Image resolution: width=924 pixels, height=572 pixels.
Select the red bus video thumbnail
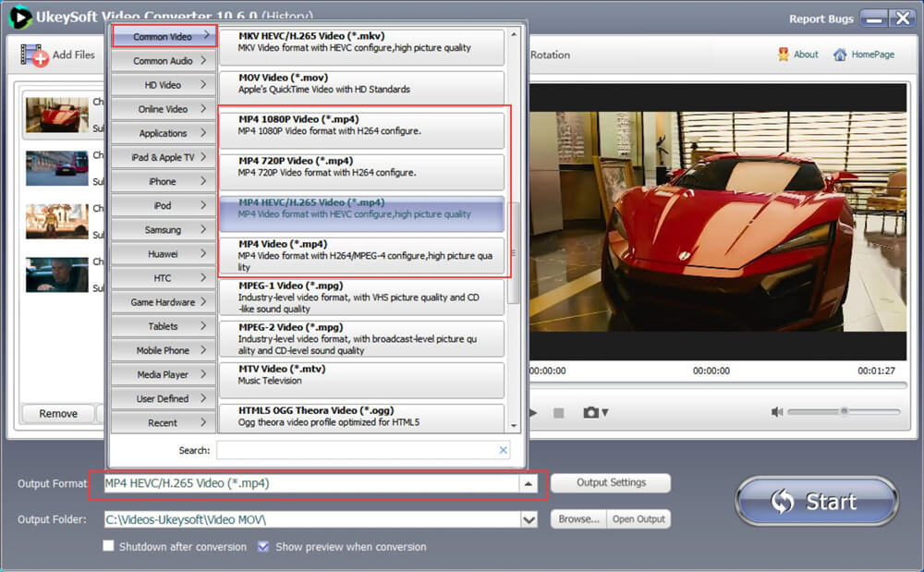pyautogui.click(x=56, y=168)
